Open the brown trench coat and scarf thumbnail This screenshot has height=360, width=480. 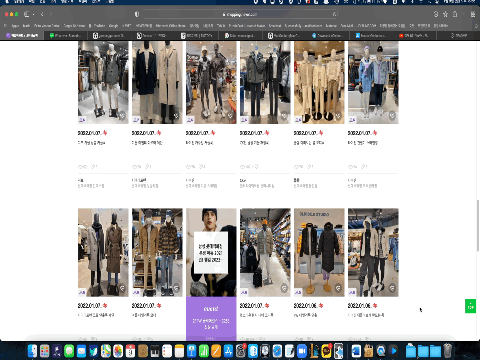(103, 252)
